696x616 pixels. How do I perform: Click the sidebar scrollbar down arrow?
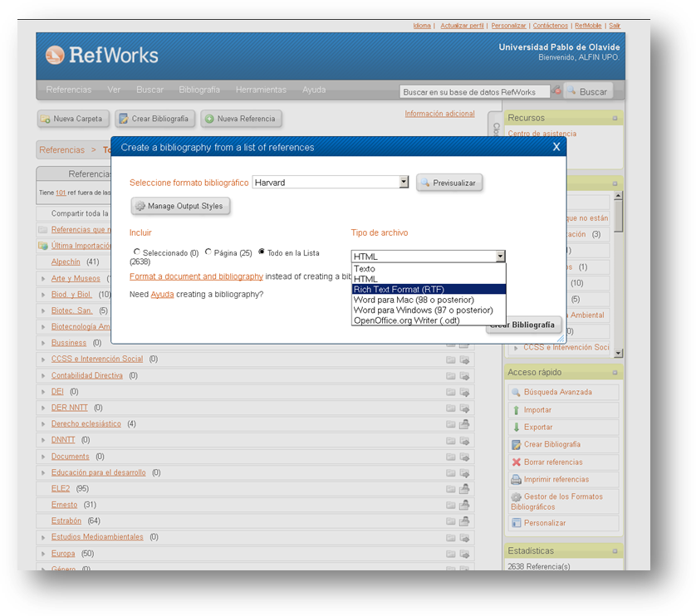[618, 354]
